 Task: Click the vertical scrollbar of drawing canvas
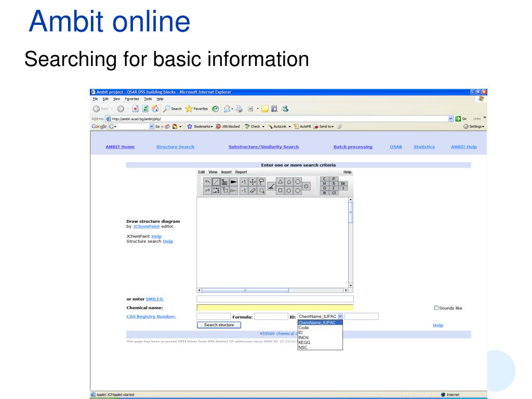click(x=351, y=243)
